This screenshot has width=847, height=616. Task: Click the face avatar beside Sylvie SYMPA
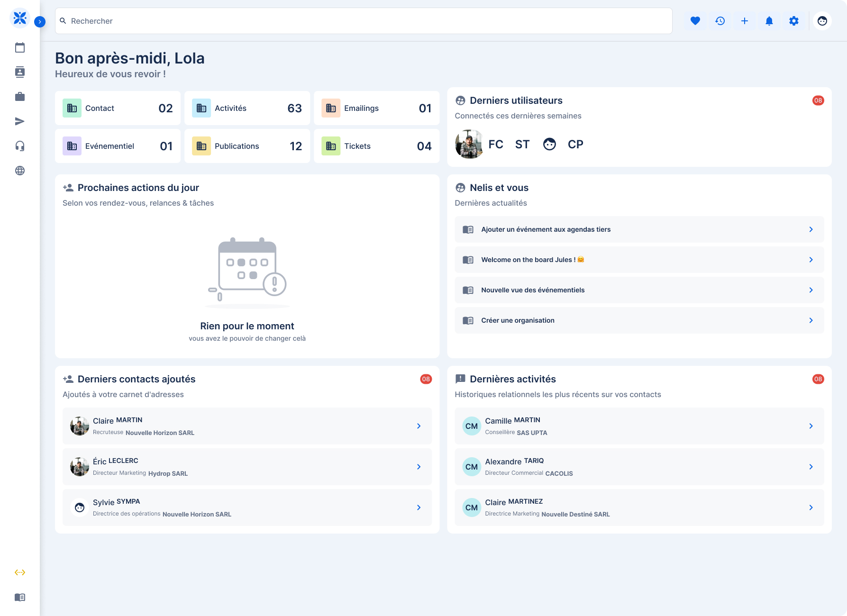pos(80,507)
